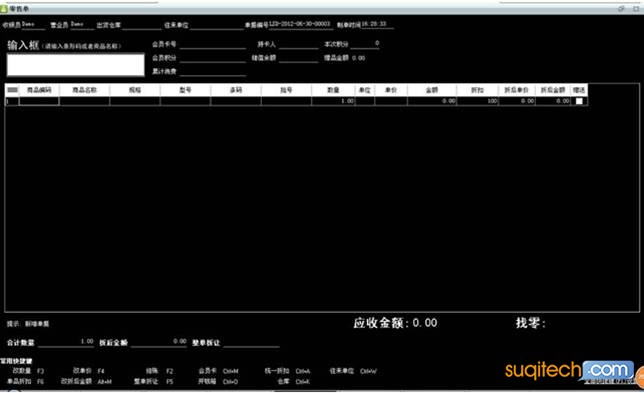Click the 合计数量 field showing 1.00

(66, 342)
